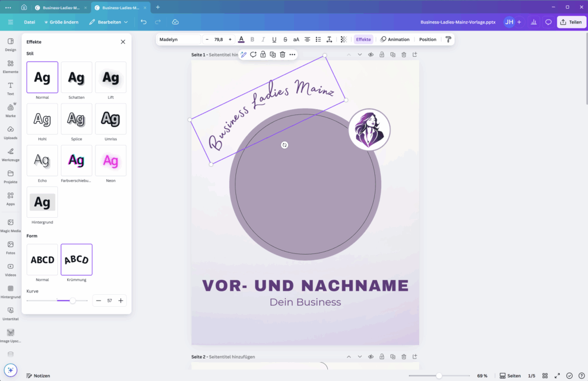Hide page 1 with the eye icon

point(371,55)
